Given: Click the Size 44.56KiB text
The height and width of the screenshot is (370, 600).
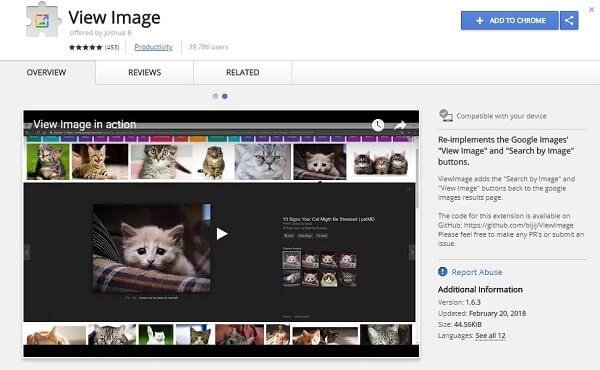Looking at the screenshot, I should [460, 324].
